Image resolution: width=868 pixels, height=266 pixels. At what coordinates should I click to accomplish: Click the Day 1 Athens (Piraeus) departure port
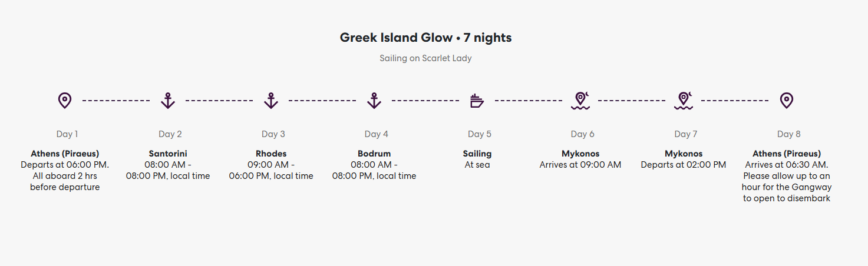pyautogui.click(x=65, y=154)
